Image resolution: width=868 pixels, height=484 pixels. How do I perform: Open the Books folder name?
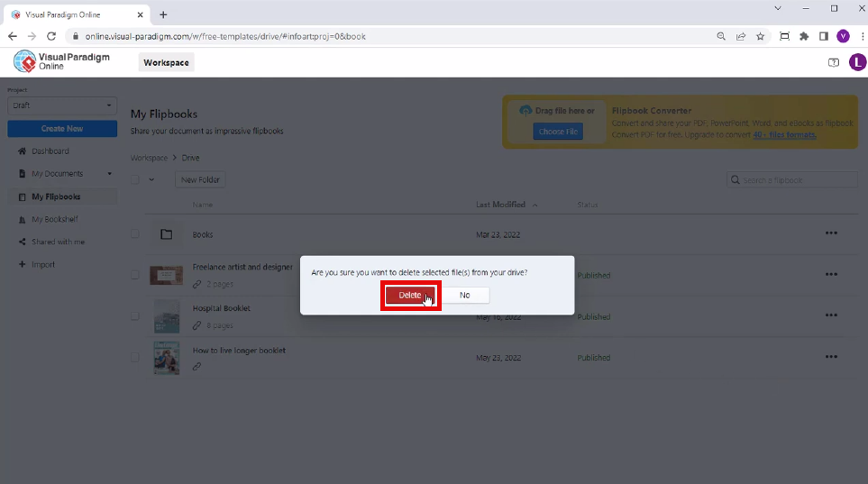click(x=203, y=235)
